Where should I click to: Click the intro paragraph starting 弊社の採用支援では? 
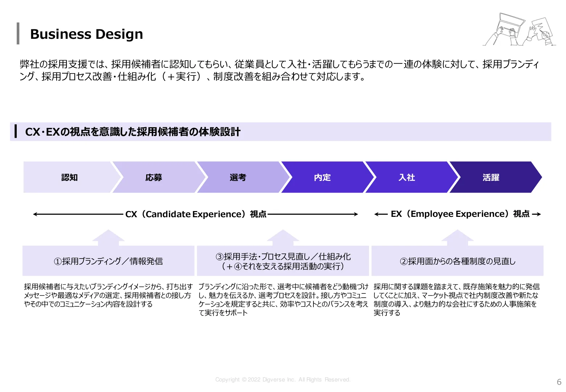pos(279,70)
